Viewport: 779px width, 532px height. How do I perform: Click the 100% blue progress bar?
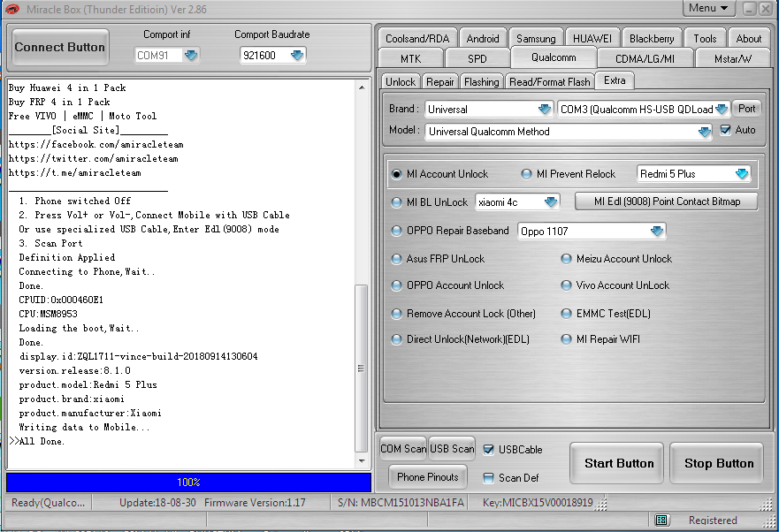189,483
